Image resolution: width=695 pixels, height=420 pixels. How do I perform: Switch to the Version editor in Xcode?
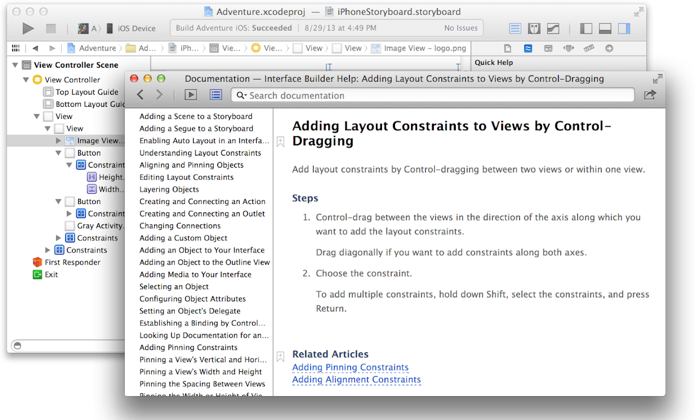[x=553, y=28]
